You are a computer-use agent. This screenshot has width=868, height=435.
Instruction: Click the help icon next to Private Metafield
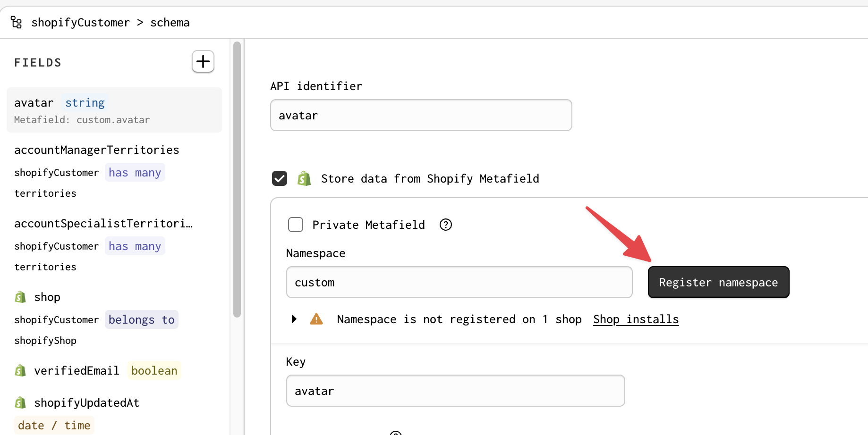(x=445, y=225)
